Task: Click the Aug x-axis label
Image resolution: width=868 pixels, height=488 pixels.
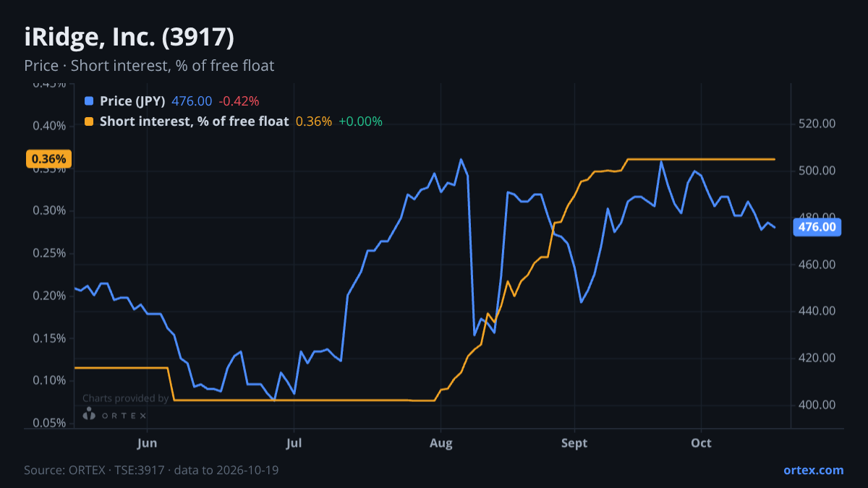Action: coord(441,442)
